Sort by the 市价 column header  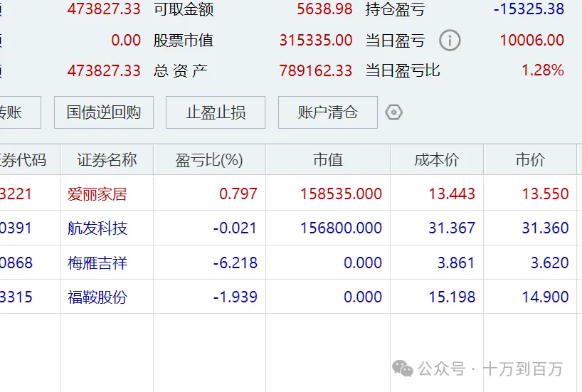530,160
